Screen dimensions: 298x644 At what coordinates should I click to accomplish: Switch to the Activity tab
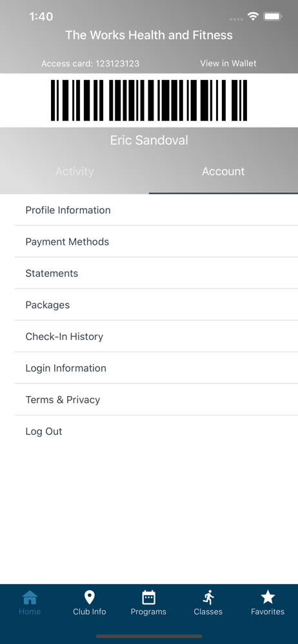[x=75, y=171]
